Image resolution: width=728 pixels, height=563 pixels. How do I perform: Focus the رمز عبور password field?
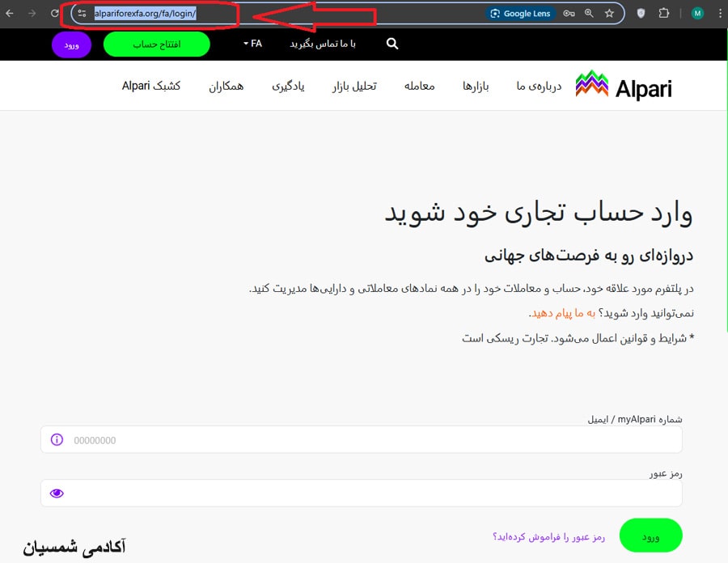point(362,493)
